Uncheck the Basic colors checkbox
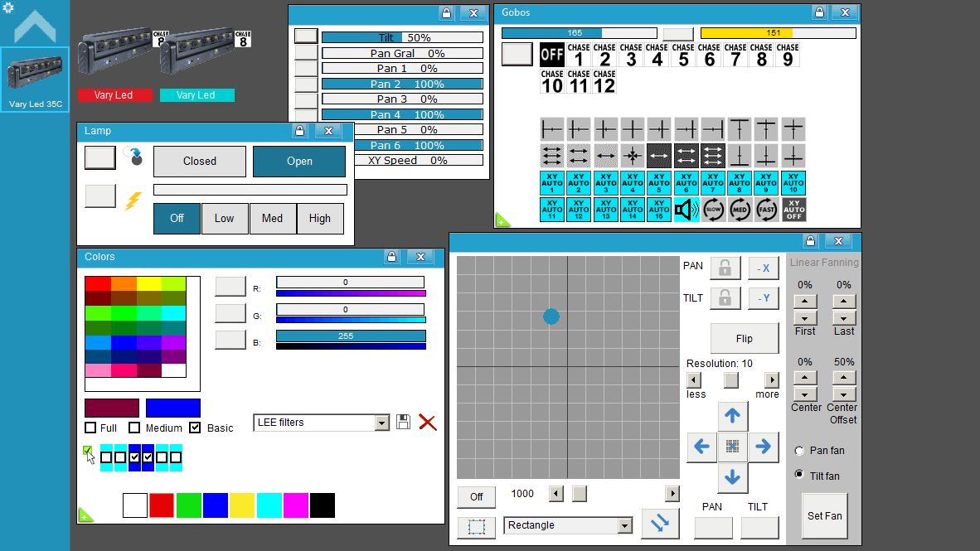 pos(195,428)
